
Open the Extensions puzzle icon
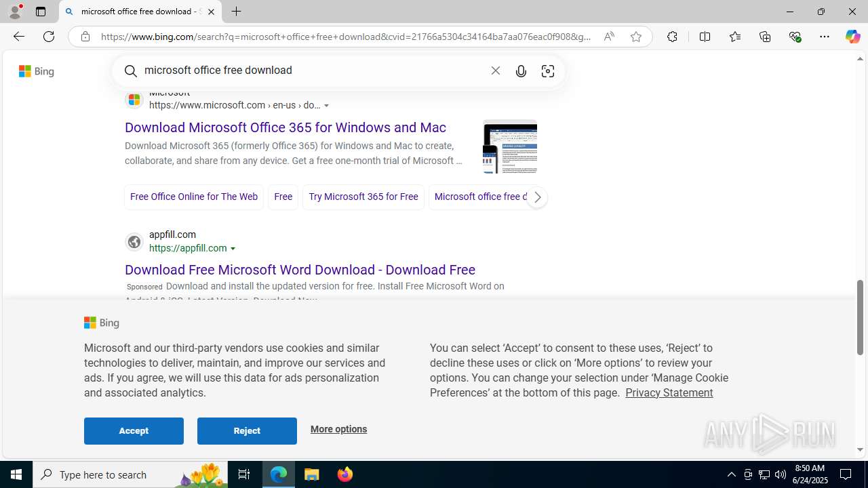(672, 37)
